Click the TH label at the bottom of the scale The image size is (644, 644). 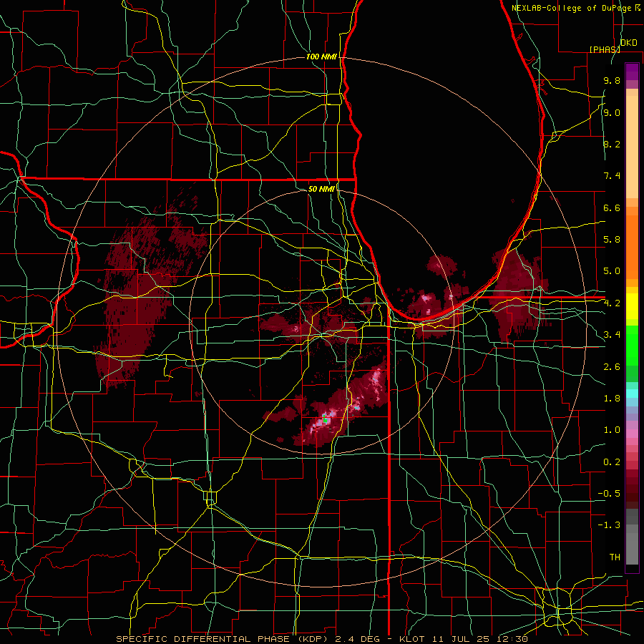pyautogui.click(x=615, y=557)
